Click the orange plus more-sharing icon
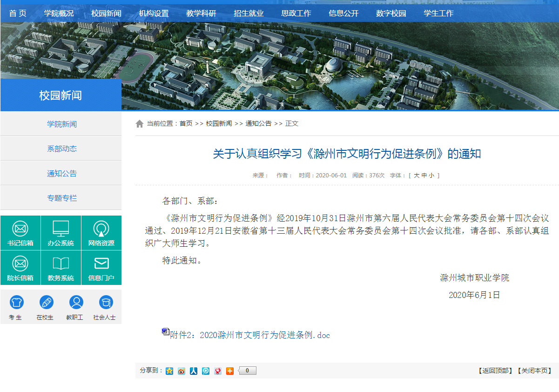559x392 pixels. point(230,371)
